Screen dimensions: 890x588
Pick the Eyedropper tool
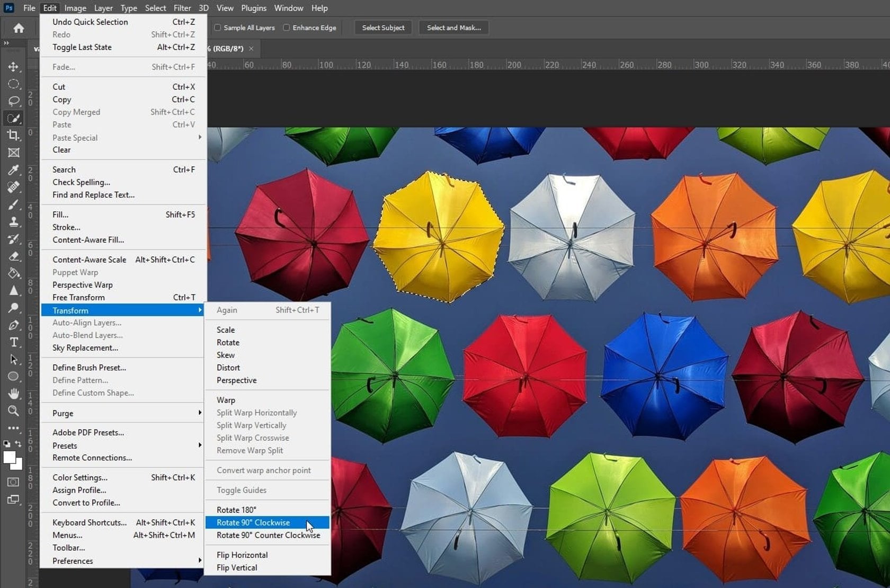point(13,170)
